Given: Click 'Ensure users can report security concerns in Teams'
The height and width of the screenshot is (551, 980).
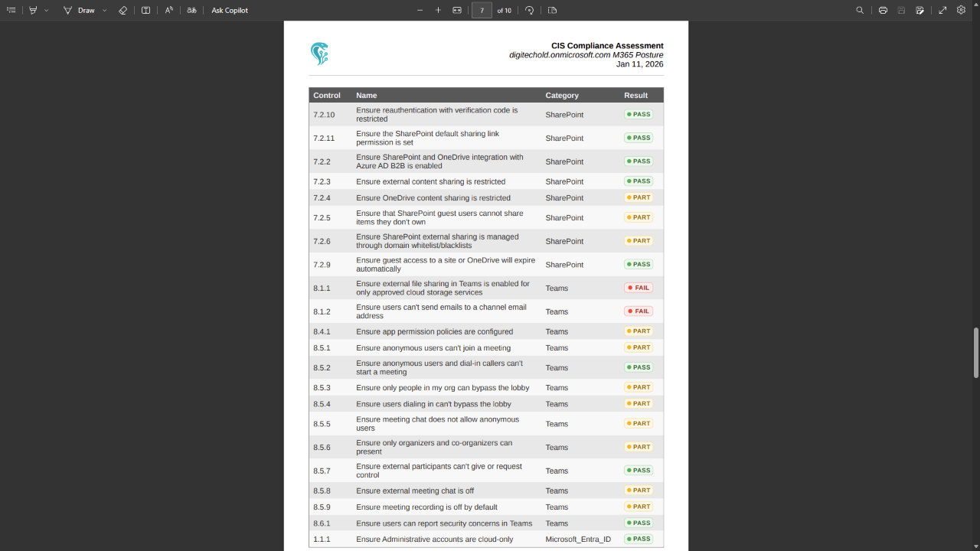Looking at the screenshot, I should coord(444,523).
